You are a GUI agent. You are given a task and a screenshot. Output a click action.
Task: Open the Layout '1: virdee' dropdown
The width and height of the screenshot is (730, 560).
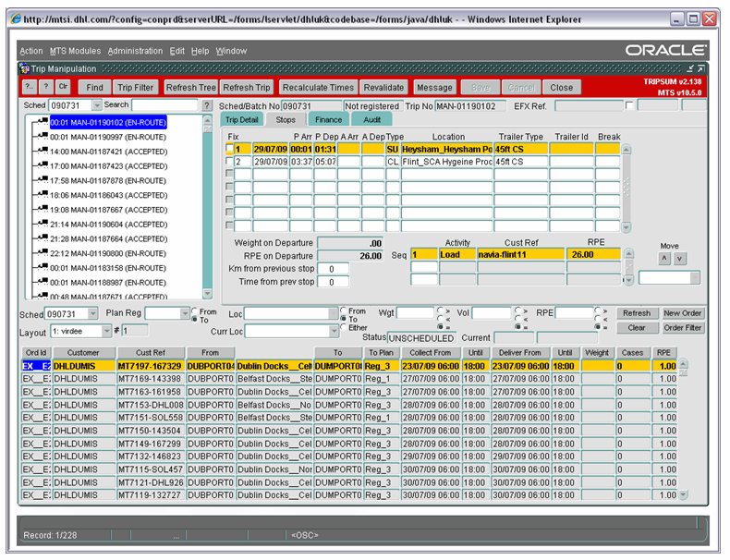pos(106,331)
